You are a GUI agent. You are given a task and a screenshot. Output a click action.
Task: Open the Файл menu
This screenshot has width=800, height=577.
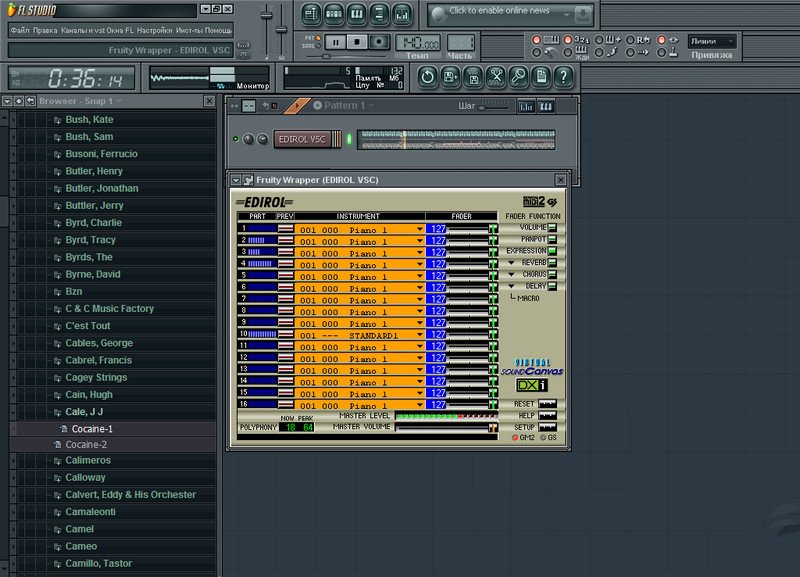tap(19, 30)
